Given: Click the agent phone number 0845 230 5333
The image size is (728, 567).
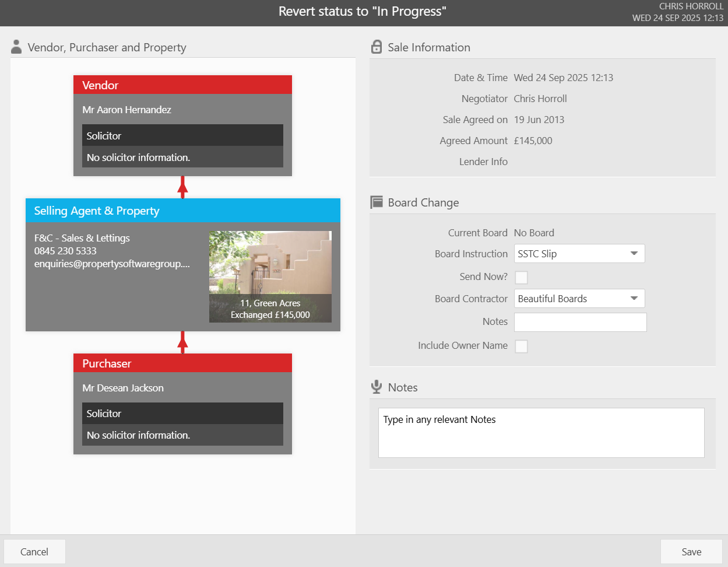Looking at the screenshot, I should coord(65,251).
